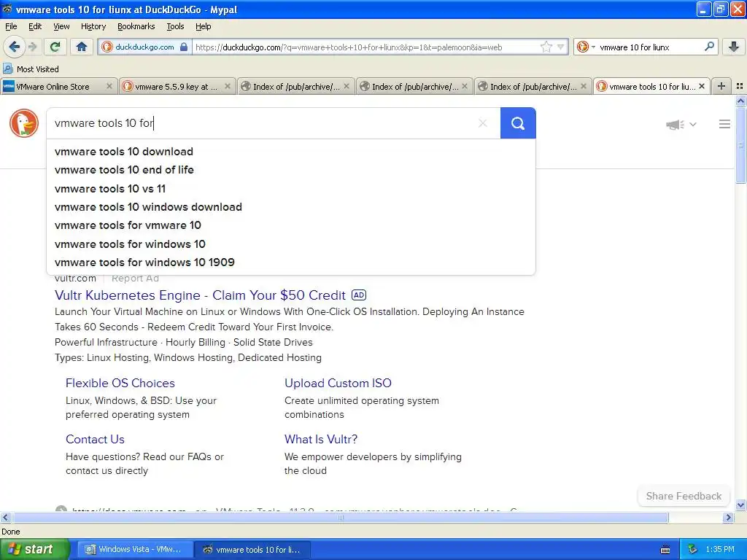Open a new tab with plus button
Screen dimensions: 747x560
721,86
